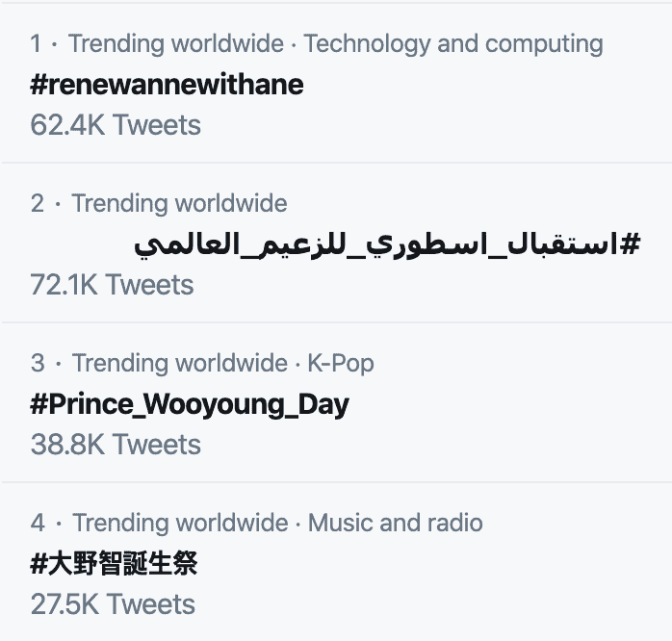Screen dimensions: 672x641
Task: Click the # symbol of the Arabic hashtag
Action: tap(630, 244)
